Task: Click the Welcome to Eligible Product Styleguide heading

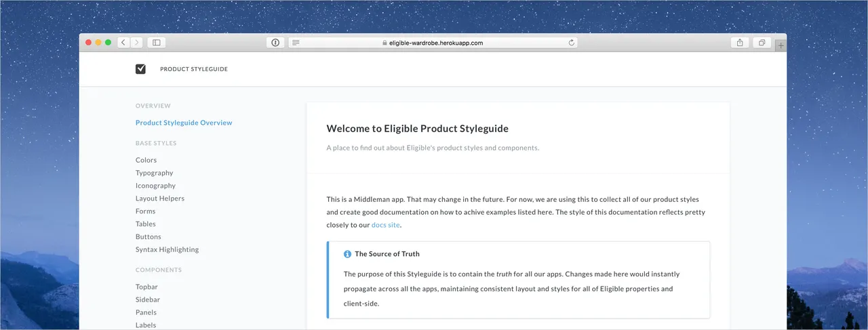Action: coord(417,129)
